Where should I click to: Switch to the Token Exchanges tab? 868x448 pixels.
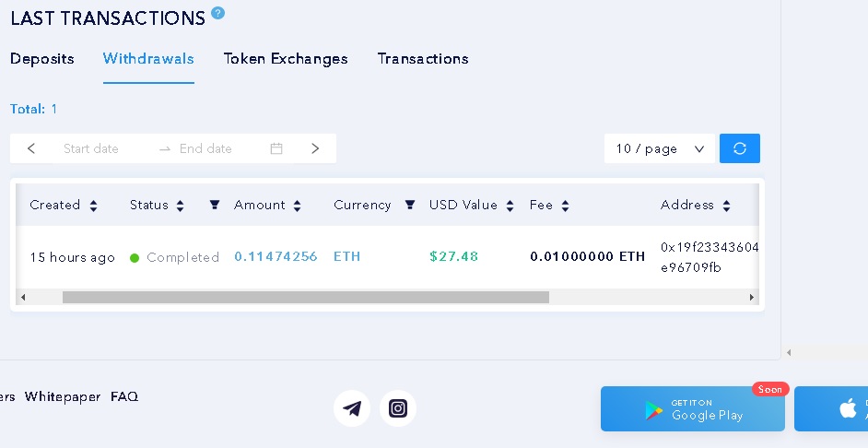(x=286, y=59)
